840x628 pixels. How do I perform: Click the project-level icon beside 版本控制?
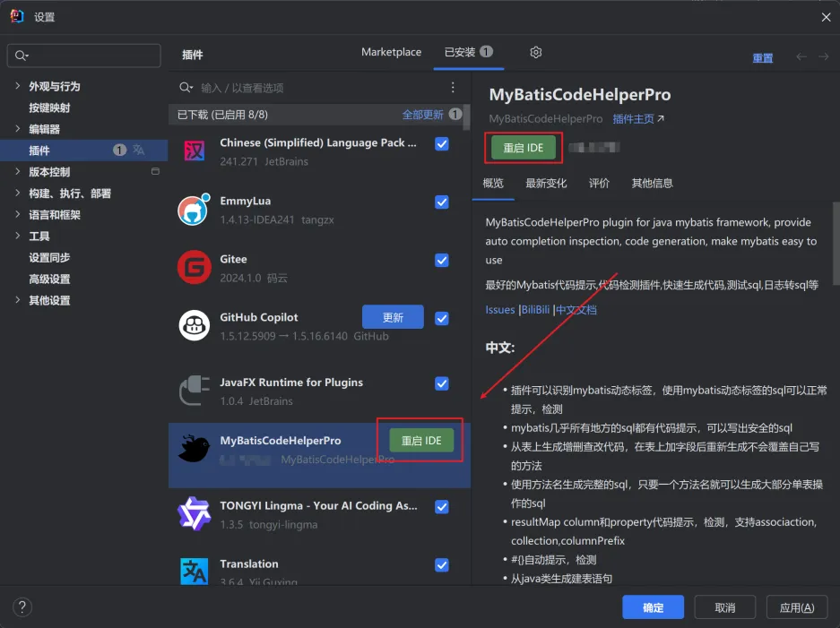coord(155,171)
